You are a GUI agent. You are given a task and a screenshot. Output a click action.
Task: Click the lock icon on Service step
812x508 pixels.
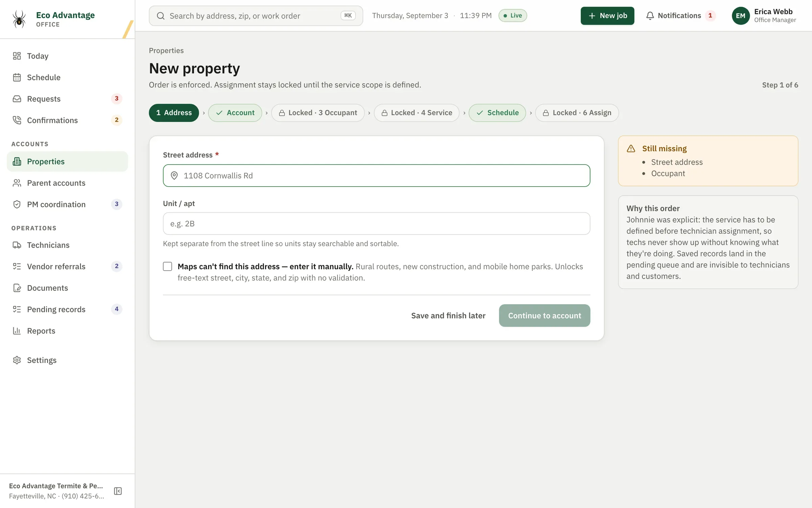(x=384, y=113)
